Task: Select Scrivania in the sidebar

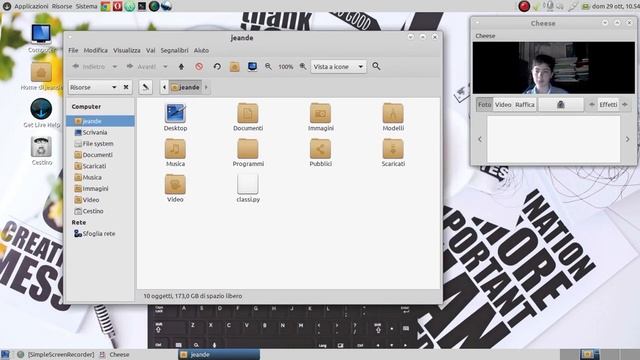Action: (x=100, y=132)
